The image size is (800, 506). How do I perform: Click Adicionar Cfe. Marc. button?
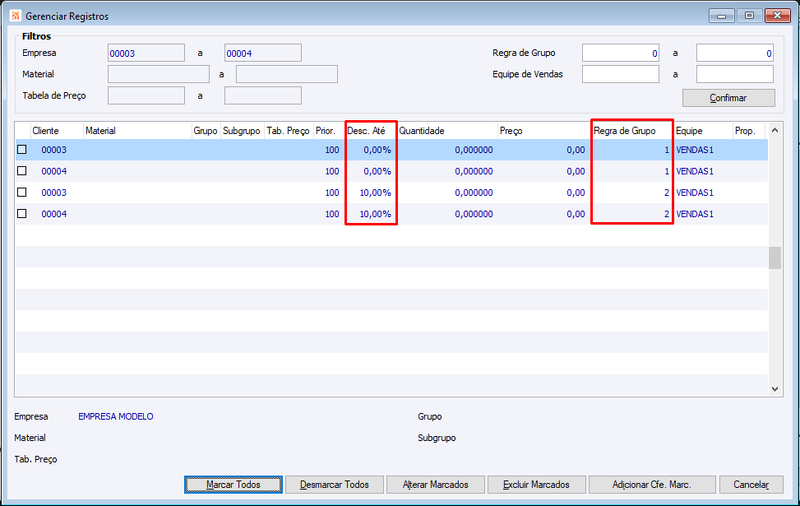[x=652, y=485]
